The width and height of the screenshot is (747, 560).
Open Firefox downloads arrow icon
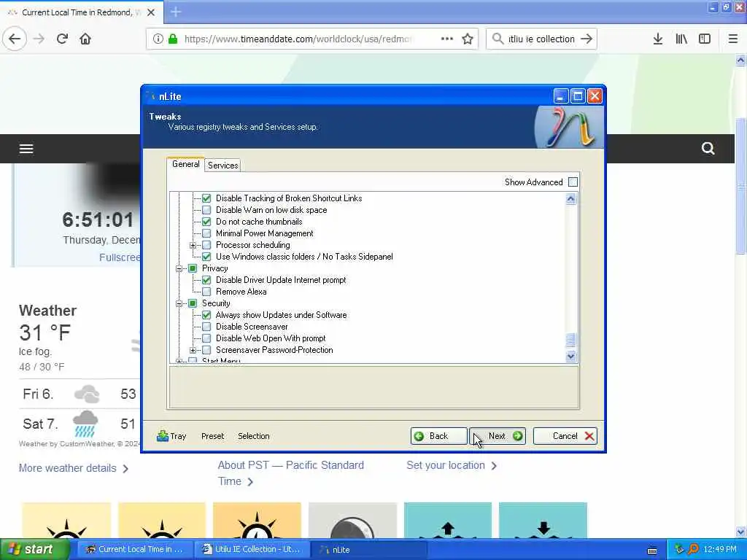click(x=658, y=39)
